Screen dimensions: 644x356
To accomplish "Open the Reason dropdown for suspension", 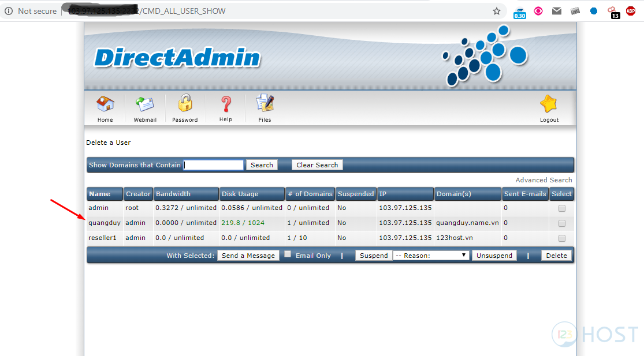I will pyautogui.click(x=431, y=256).
